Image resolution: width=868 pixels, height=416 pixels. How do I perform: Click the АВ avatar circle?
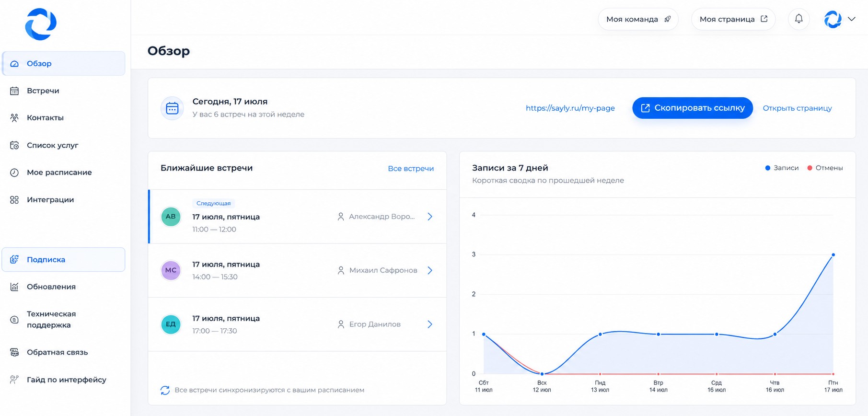coord(171,217)
